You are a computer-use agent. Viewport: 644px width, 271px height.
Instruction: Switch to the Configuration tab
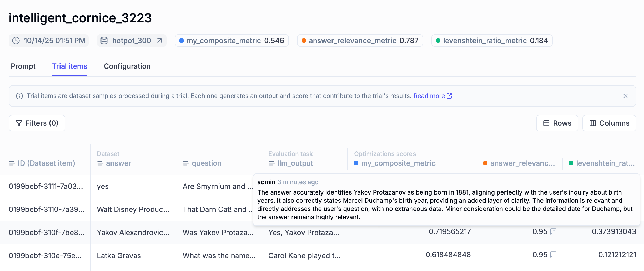point(127,66)
